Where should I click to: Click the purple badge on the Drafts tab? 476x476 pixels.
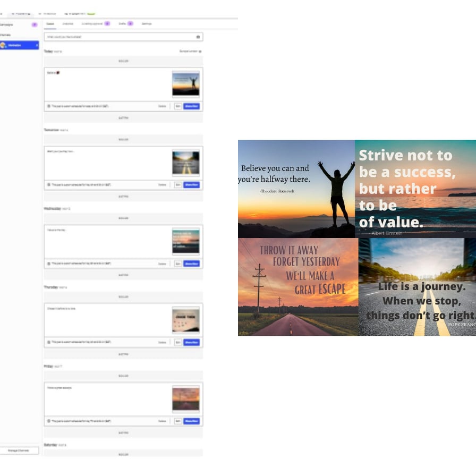(x=130, y=24)
